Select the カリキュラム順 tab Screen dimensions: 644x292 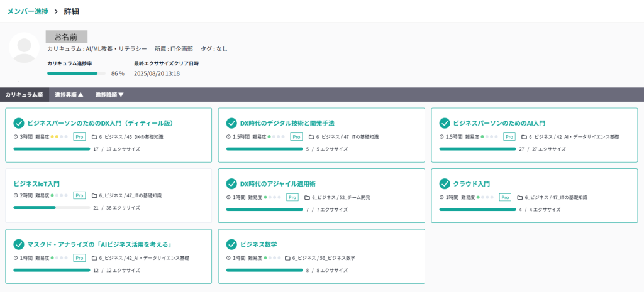(24, 95)
